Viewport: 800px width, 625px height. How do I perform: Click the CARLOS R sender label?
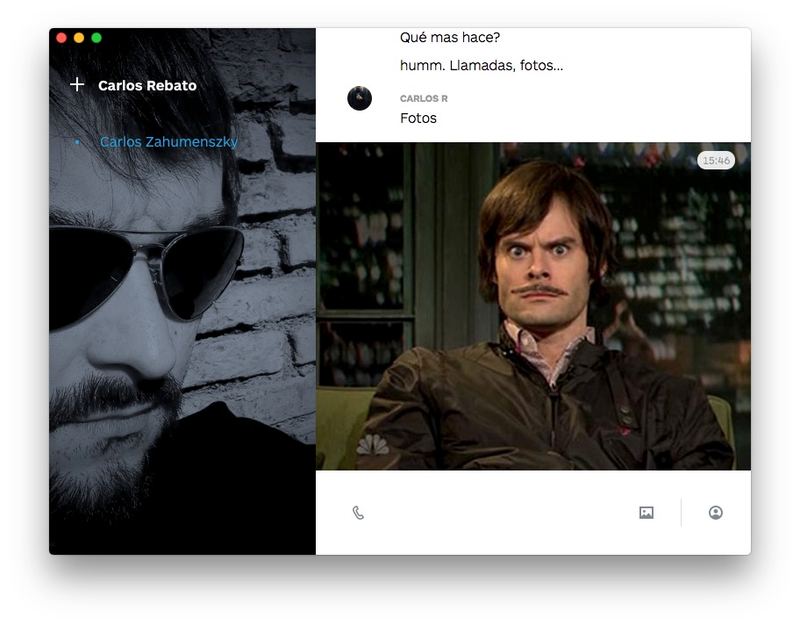point(423,98)
